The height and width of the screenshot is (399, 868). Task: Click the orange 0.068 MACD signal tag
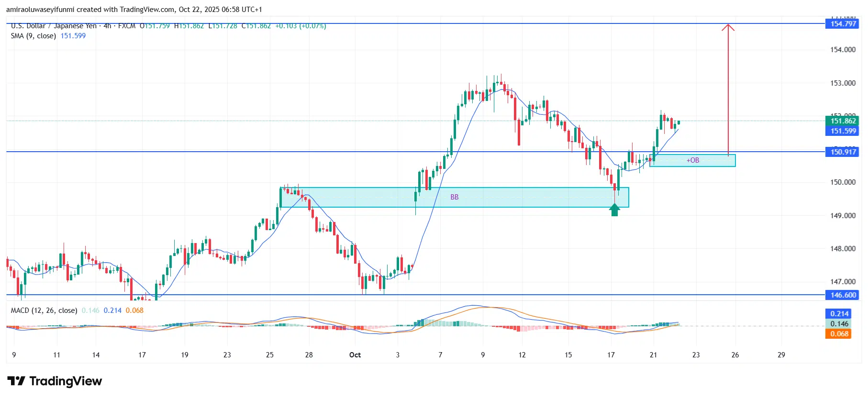pos(839,334)
